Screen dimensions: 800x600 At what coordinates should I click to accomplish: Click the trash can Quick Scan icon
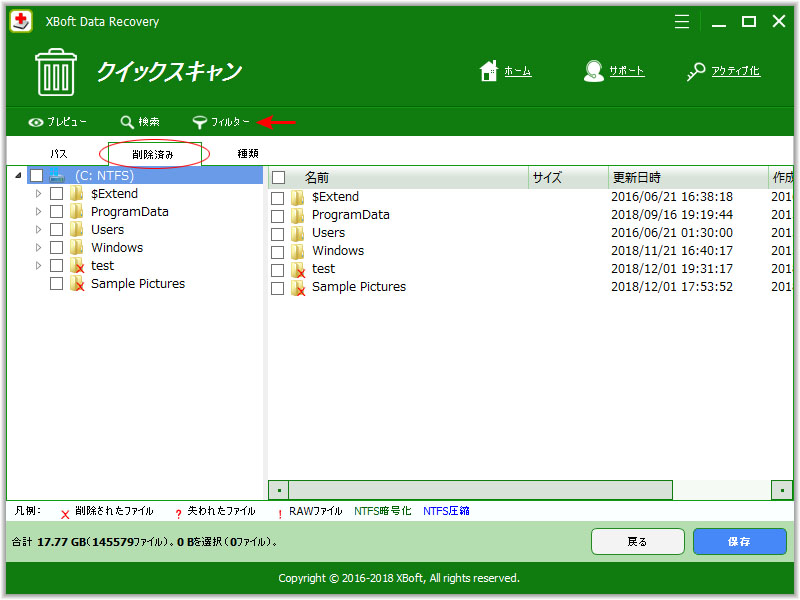[x=56, y=72]
